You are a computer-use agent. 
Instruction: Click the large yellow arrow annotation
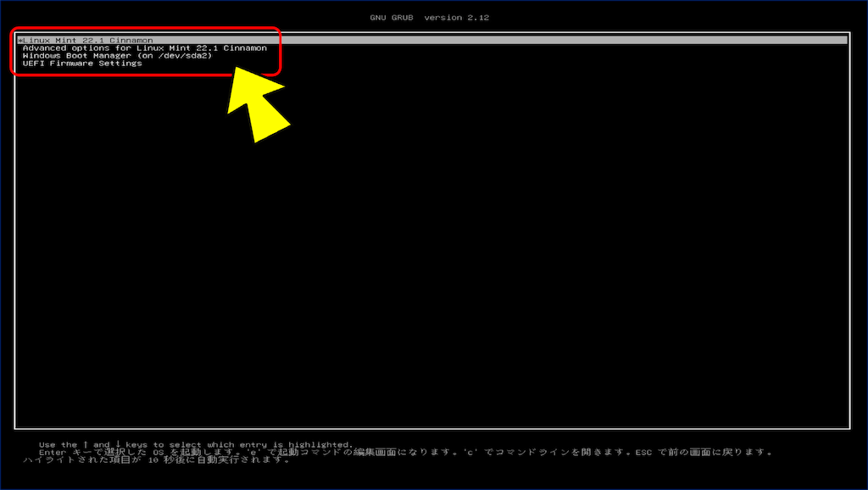coord(257,106)
